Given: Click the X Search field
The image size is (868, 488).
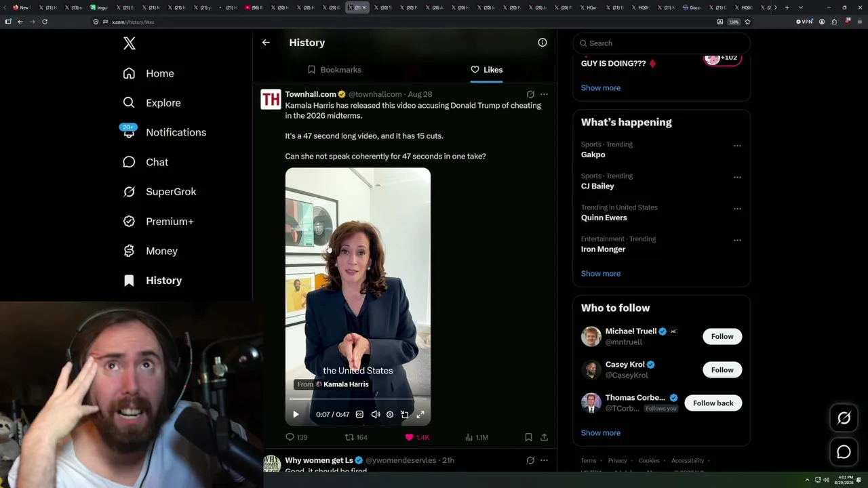Looking at the screenshot, I should click(662, 43).
